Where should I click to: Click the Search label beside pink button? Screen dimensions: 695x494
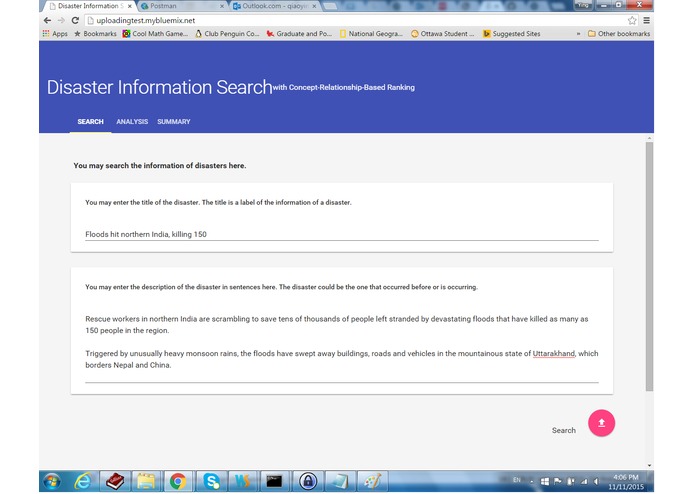564,430
